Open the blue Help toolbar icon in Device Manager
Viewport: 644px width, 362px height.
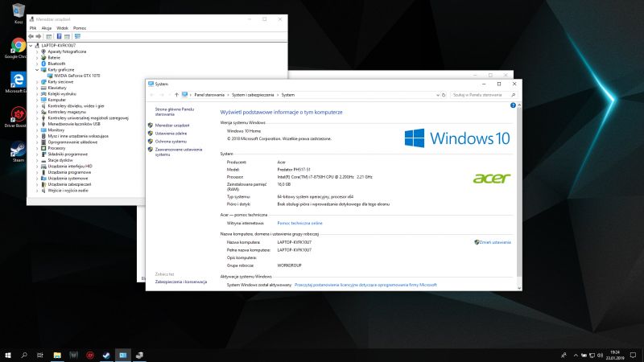59,36
